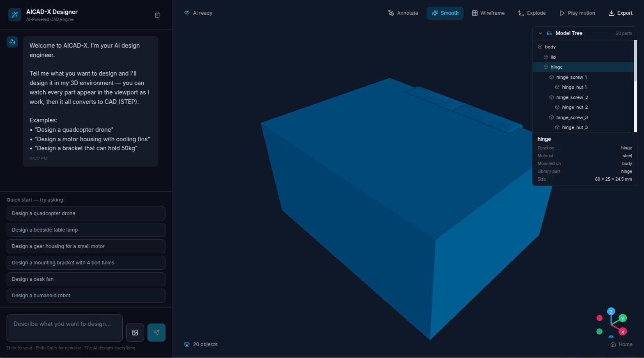
Task: Click the cube icon beside hinge_screw_3
Action: click(x=552, y=117)
